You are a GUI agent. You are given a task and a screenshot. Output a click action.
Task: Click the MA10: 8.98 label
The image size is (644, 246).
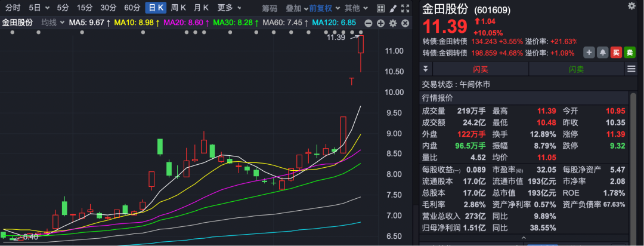(137, 23)
